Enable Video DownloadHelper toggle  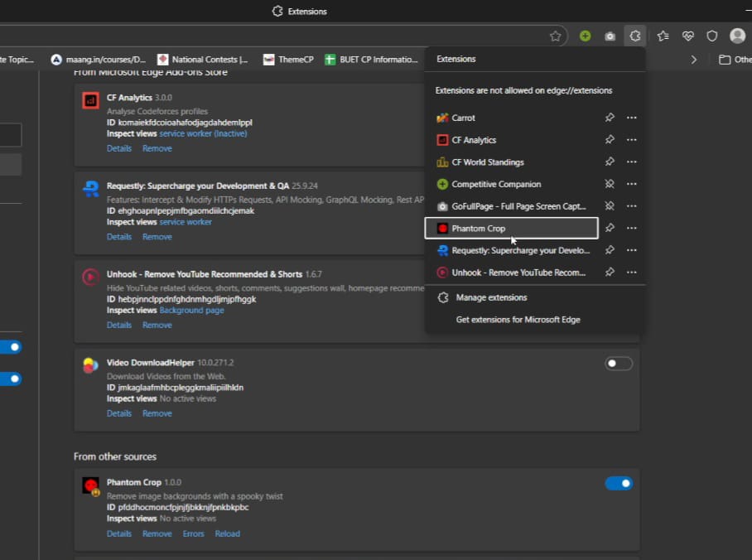618,364
